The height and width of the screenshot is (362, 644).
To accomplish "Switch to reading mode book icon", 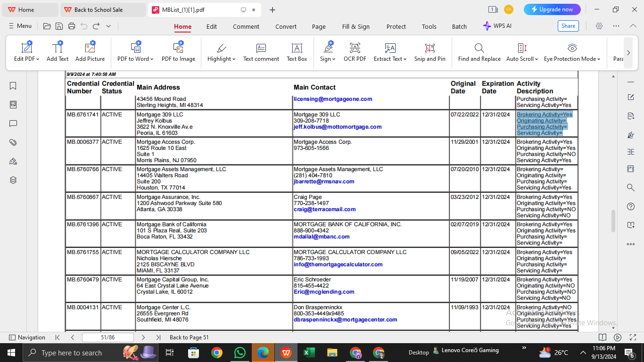I will tap(602, 337).
